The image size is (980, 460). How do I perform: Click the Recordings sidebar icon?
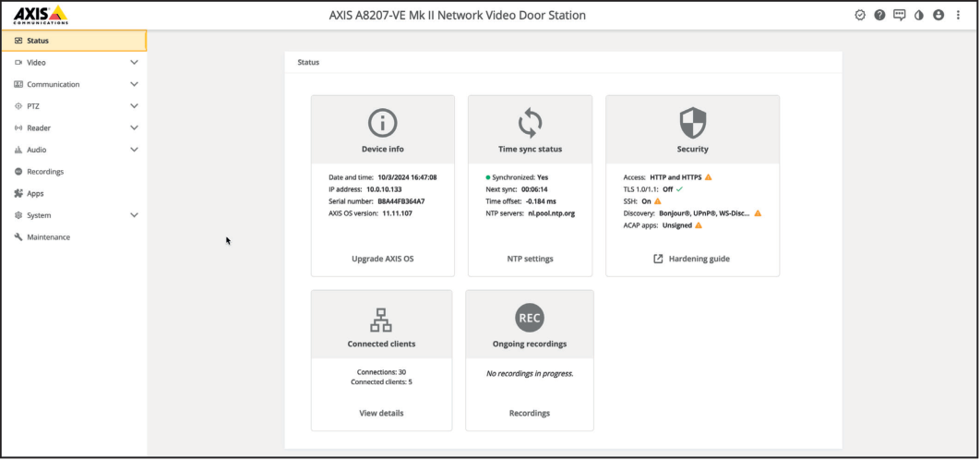[18, 172]
